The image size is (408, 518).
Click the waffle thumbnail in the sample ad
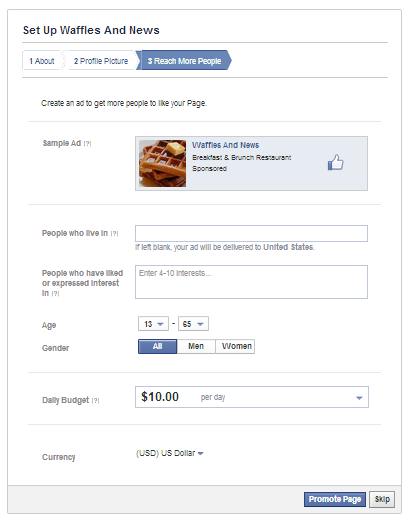(163, 163)
